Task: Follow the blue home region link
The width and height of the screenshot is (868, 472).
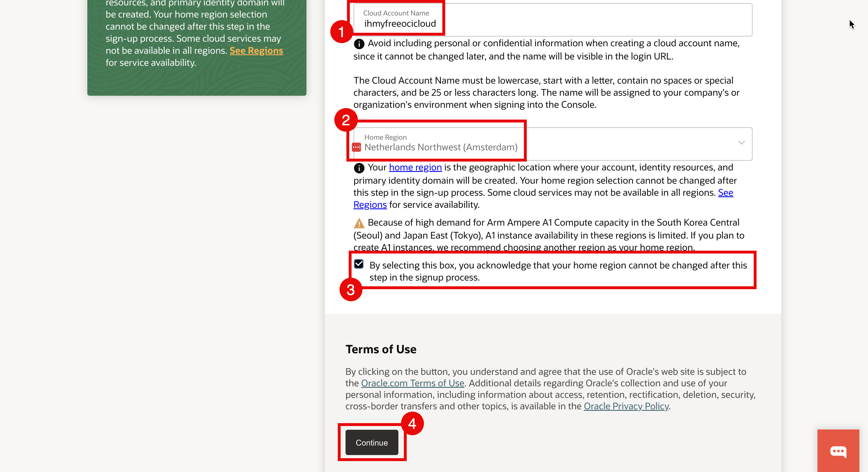Action: [x=415, y=168]
